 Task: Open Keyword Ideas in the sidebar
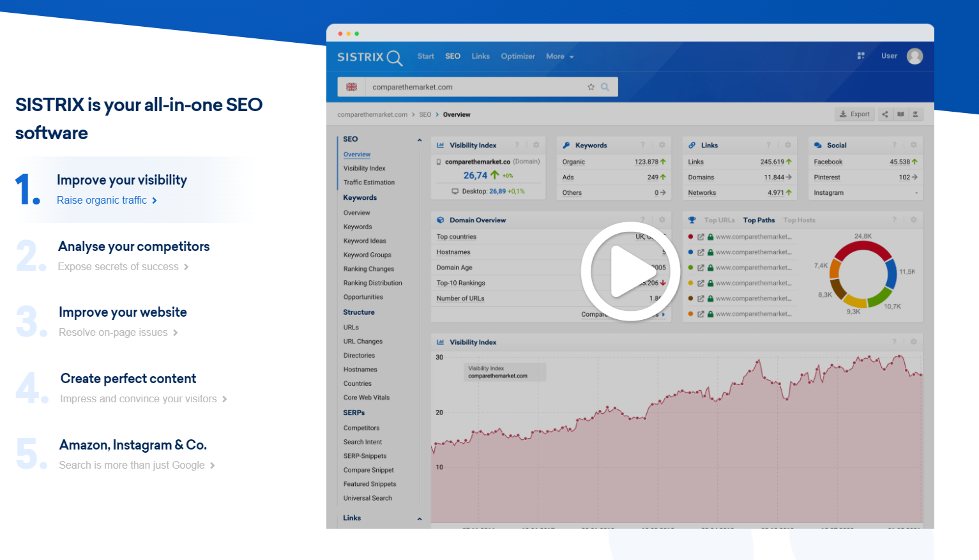point(365,241)
